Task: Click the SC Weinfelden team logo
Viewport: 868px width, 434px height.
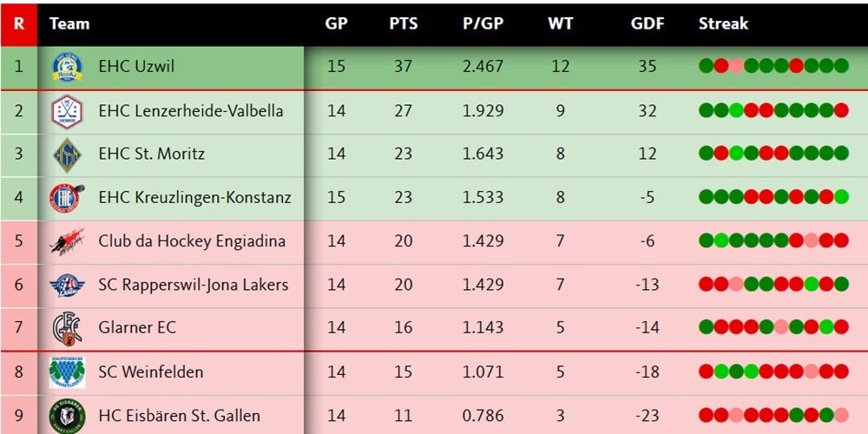Action: point(67,372)
